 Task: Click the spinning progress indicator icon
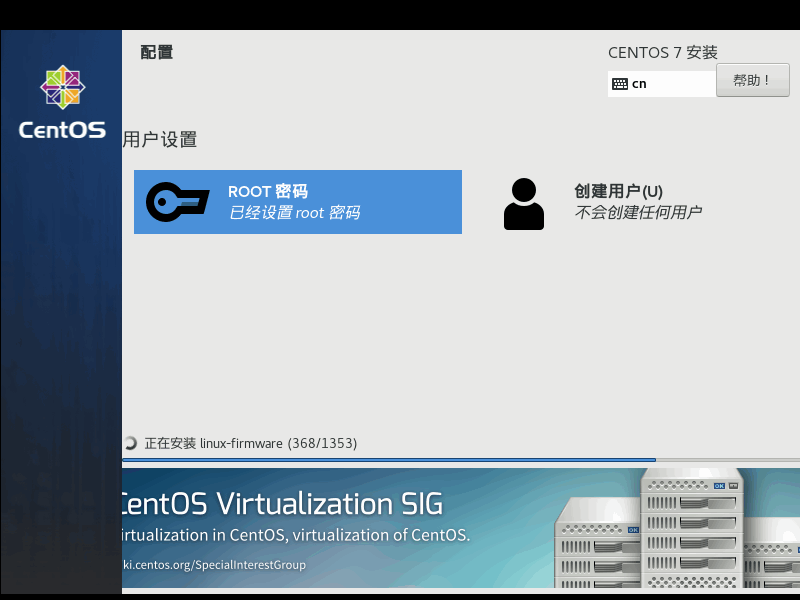point(130,443)
